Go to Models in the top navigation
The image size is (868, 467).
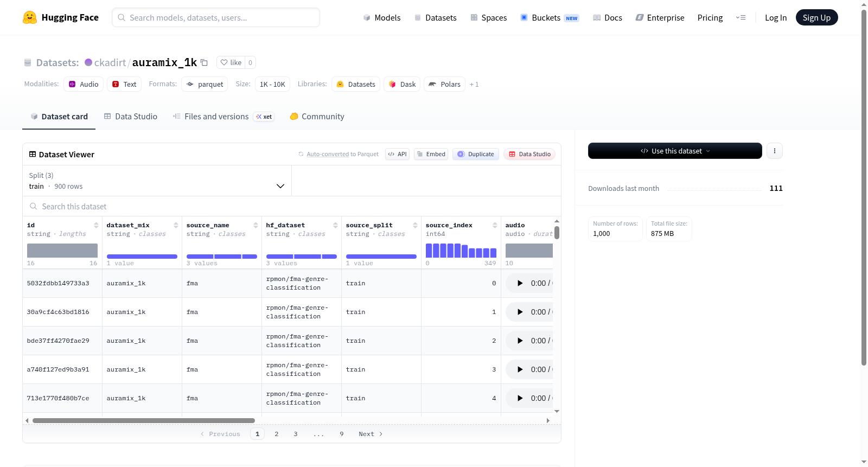pos(382,18)
